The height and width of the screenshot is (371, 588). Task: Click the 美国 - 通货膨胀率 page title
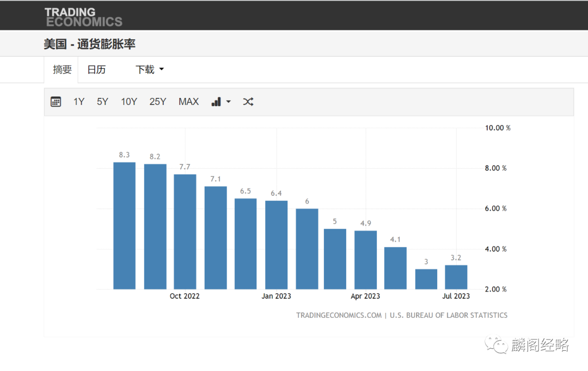click(89, 44)
